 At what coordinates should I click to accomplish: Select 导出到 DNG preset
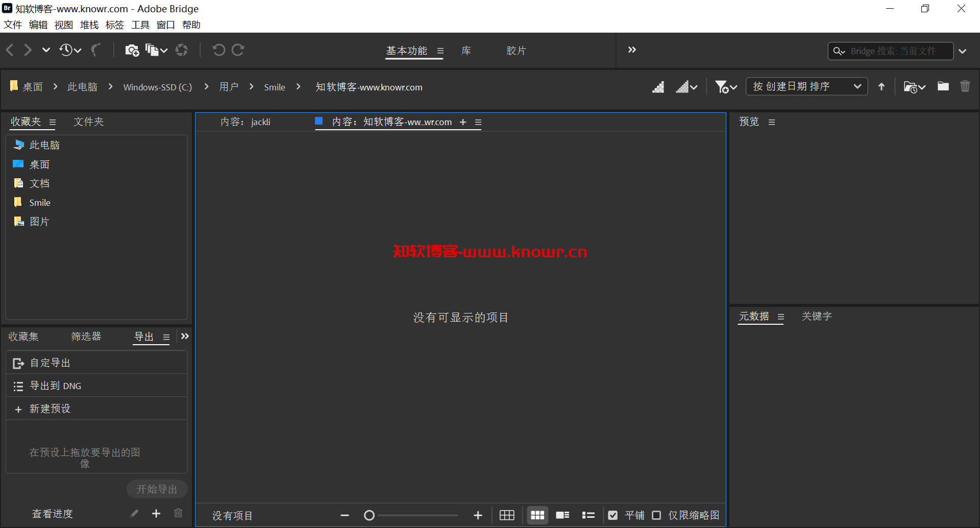click(96, 386)
